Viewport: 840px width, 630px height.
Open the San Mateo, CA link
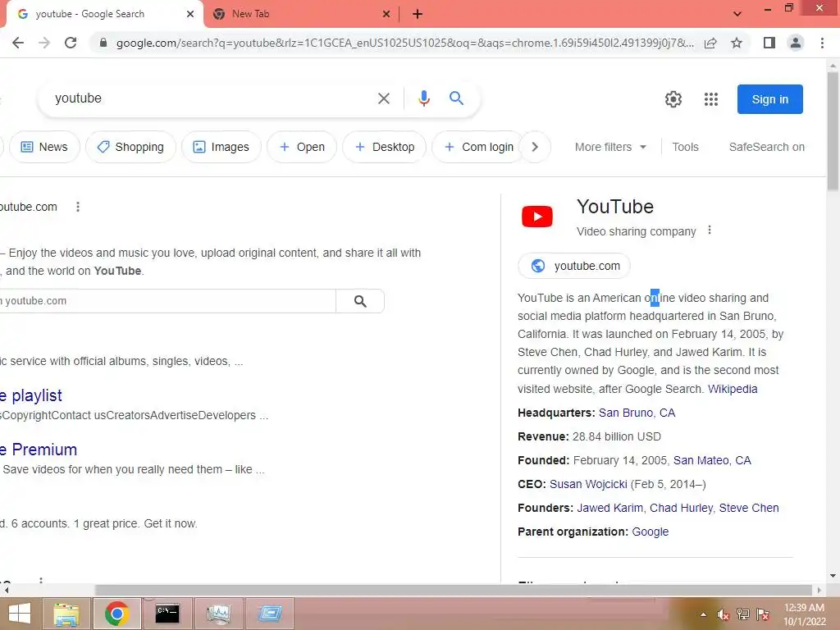(x=712, y=460)
